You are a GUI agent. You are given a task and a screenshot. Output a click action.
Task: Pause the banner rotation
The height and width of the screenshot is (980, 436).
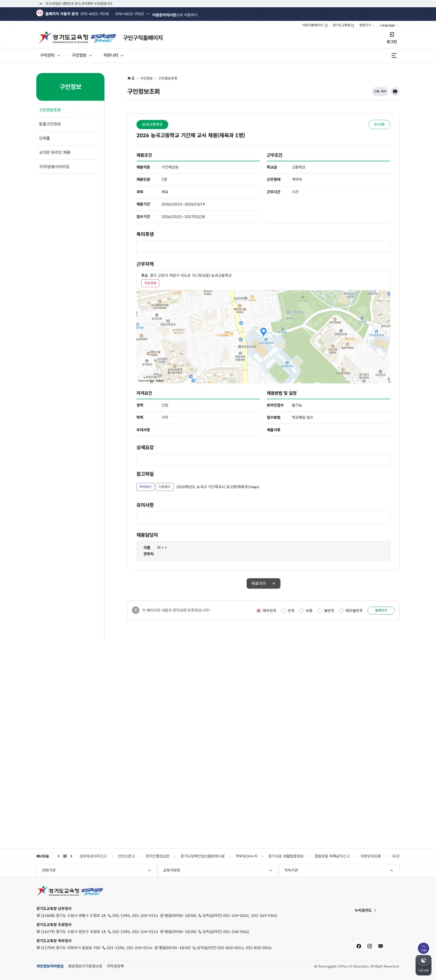[x=65, y=856]
